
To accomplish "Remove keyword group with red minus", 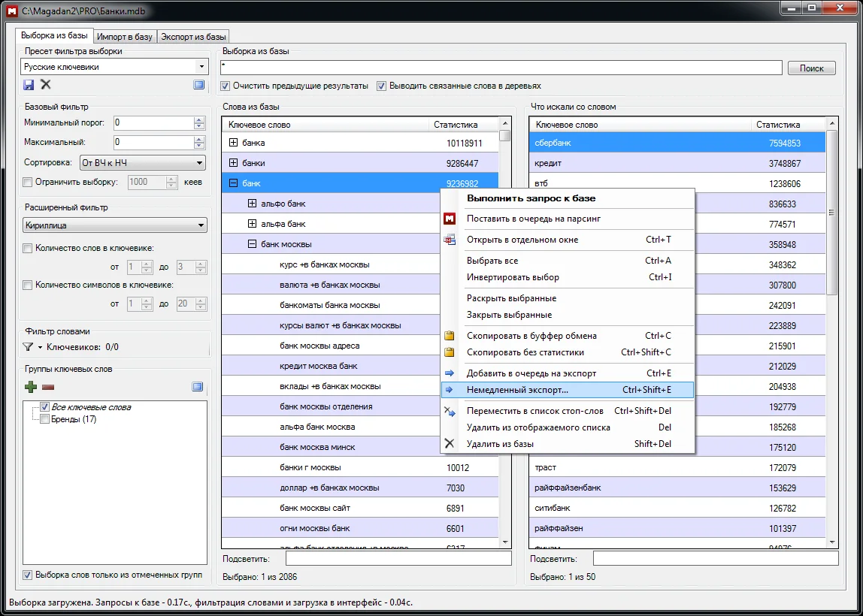I will (x=48, y=387).
